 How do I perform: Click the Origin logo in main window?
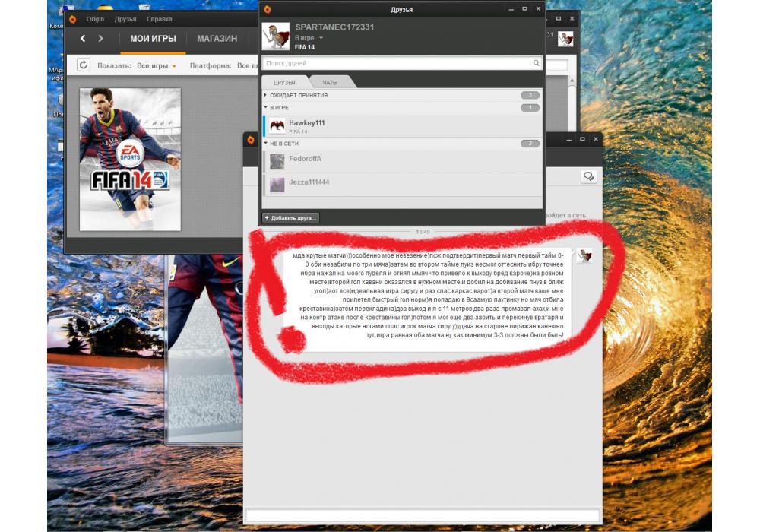pyautogui.click(x=73, y=20)
